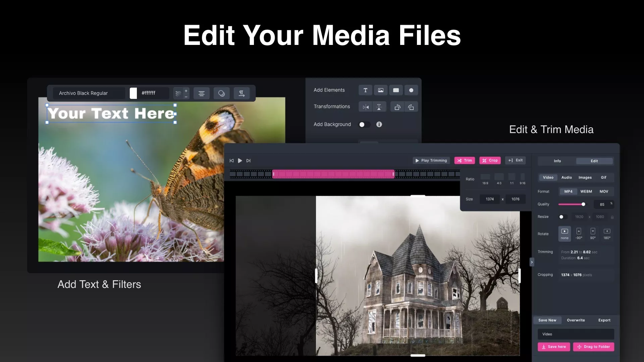Open the Audio tab

[x=567, y=177]
